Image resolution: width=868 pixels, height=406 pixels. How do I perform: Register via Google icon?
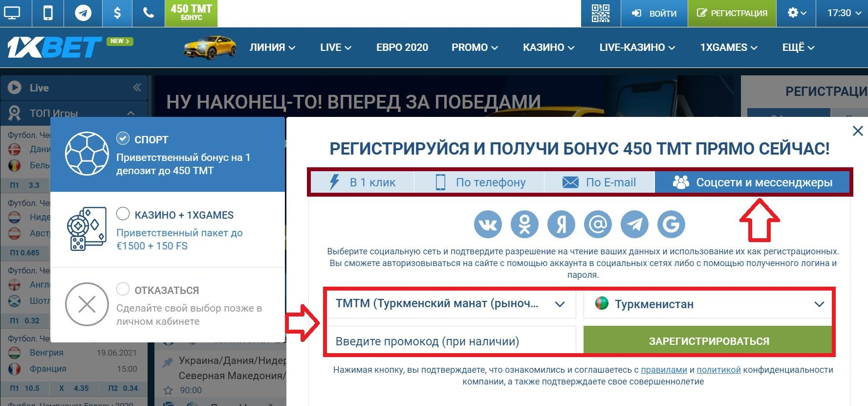click(671, 225)
